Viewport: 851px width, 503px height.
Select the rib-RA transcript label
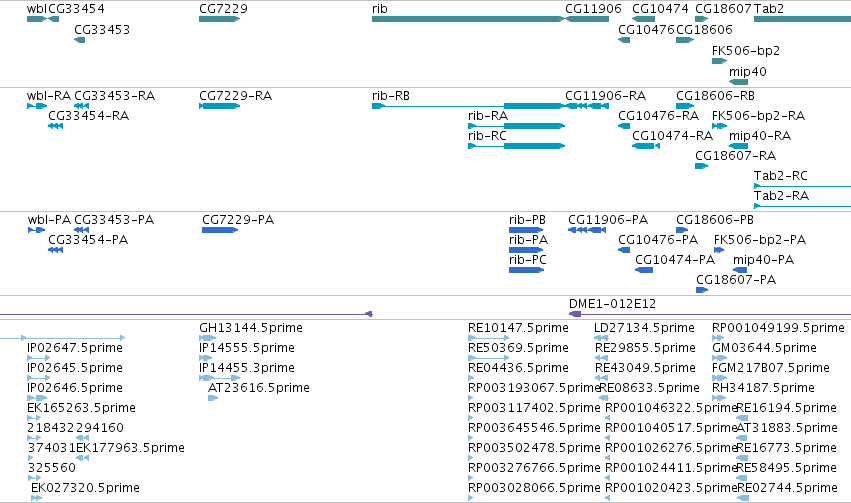pos(488,116)
